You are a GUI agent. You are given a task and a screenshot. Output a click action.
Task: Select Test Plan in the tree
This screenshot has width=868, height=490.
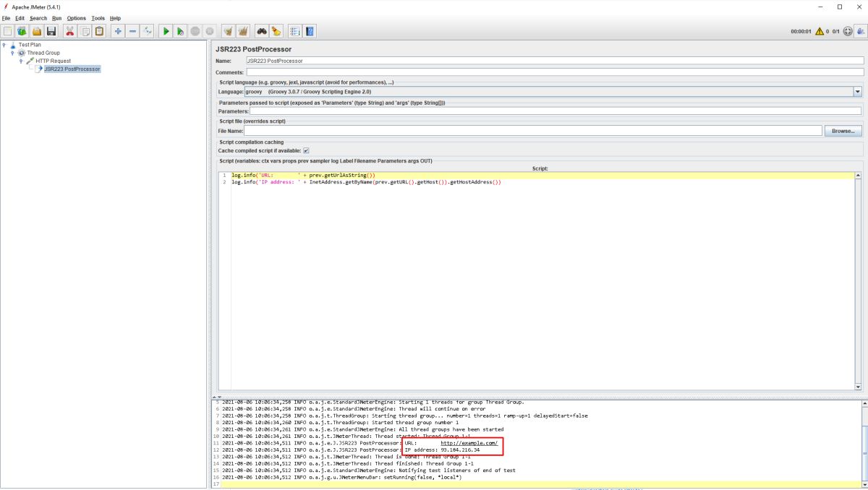coord(30,45)
